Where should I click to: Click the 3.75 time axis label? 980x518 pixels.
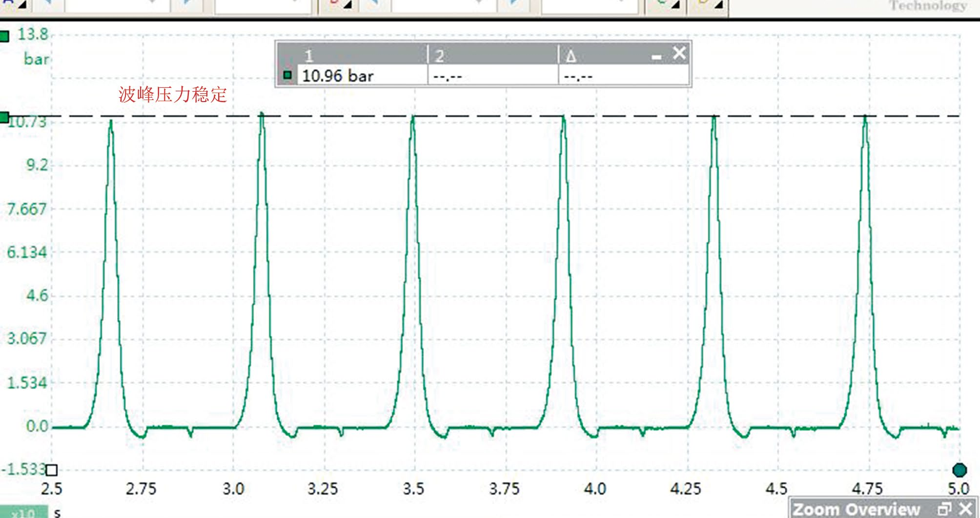pos(505,489)
